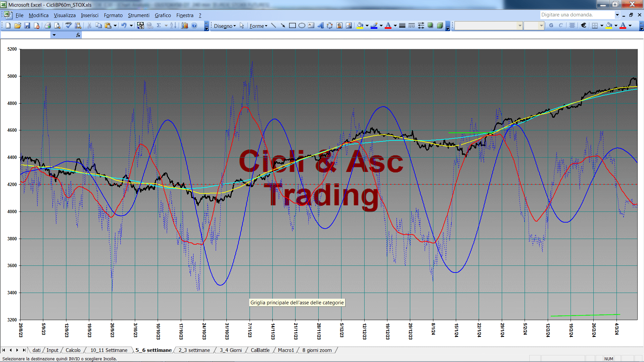Undo the last action
644x362 pixels.
click(124, 26)
